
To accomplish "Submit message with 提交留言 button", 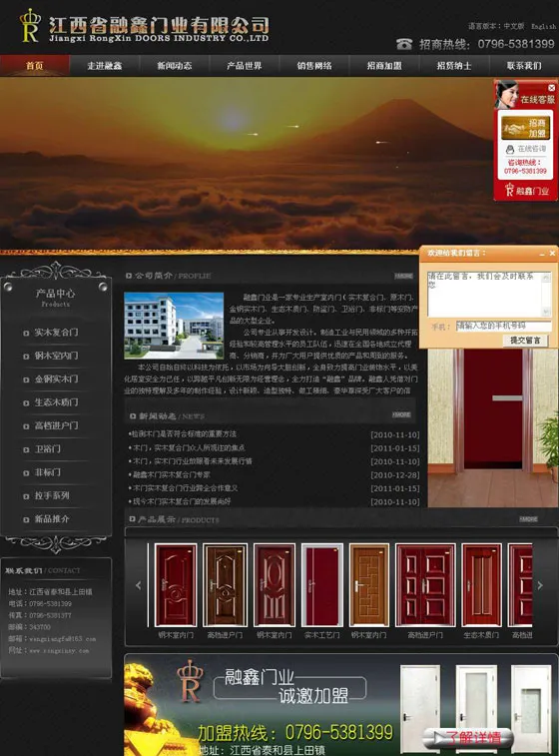I will [x=525, y=341].
